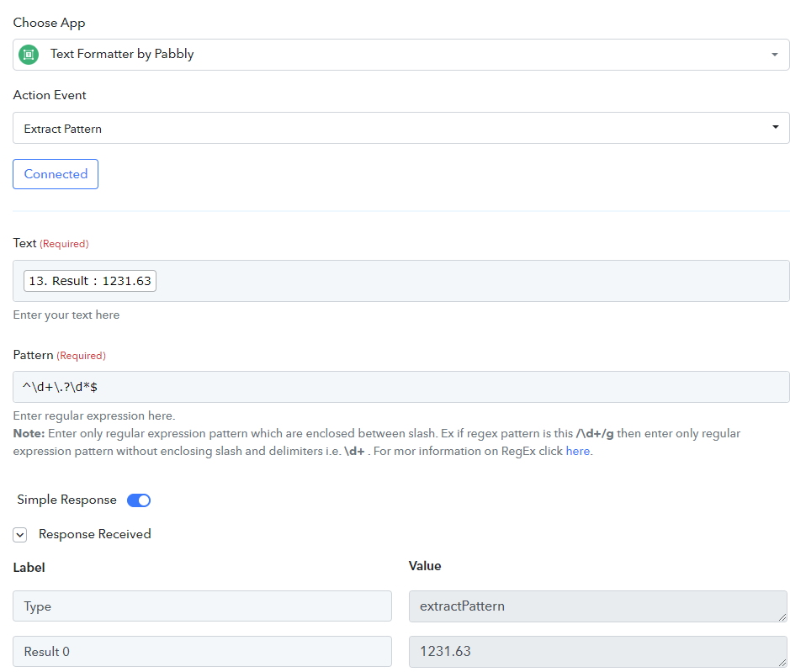Click inside the Text required field
Viewport: 790px width, 672px height.
pos(400,281)
